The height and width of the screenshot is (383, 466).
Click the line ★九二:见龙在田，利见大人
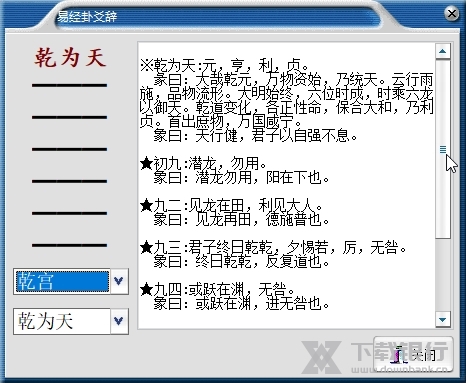(x=231, y=205)
